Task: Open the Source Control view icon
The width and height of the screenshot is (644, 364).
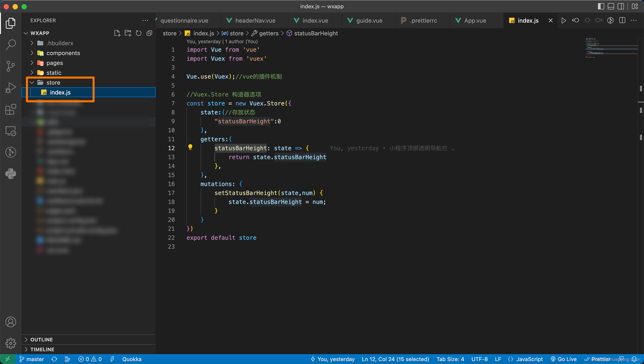Action: [11, 66]
